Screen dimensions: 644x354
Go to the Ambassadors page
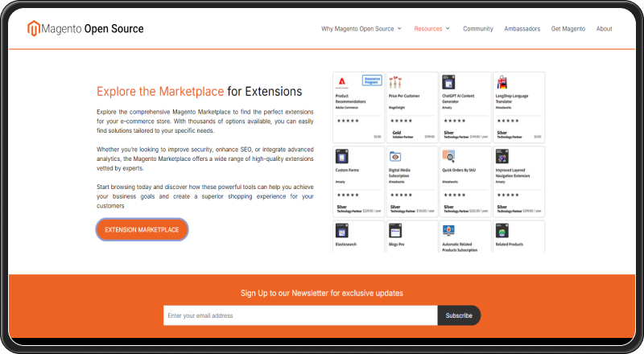click(x=522, y=29)
